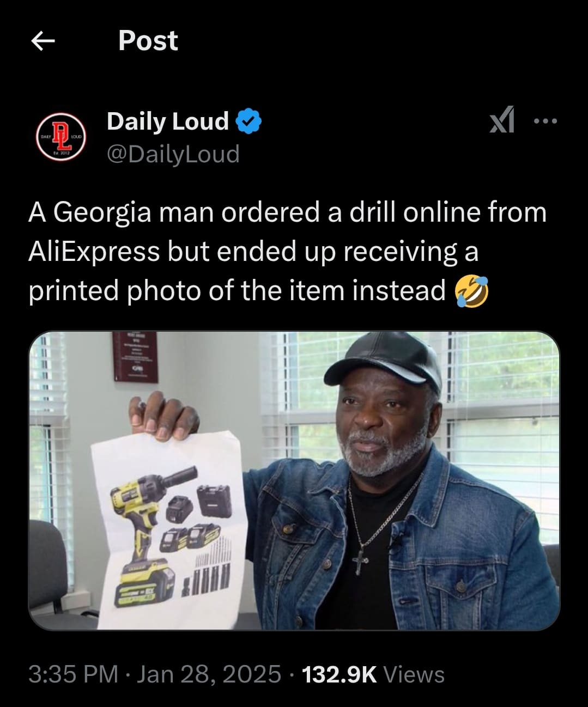Tap the Jan 28, 2025 date

point(209,674)
